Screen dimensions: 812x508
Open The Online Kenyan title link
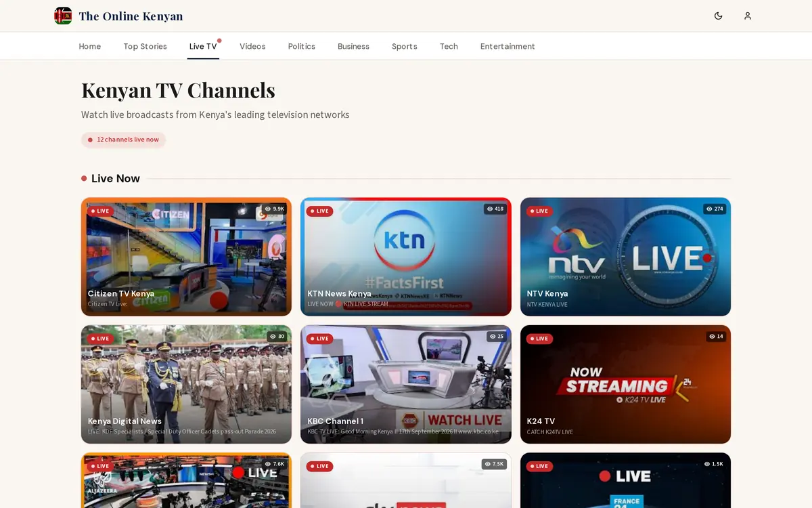pos(131,16)
